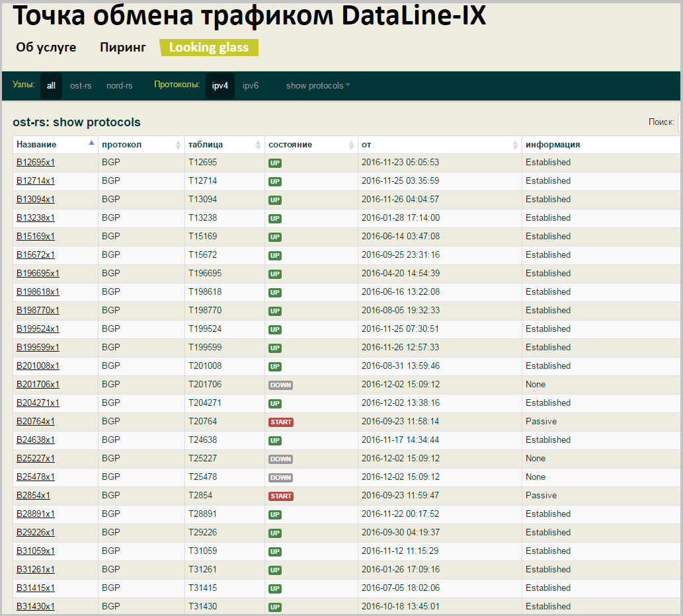Click None info in B25478x1 row
The width and height of the screenshot is (683, 616).
[536, 477]
